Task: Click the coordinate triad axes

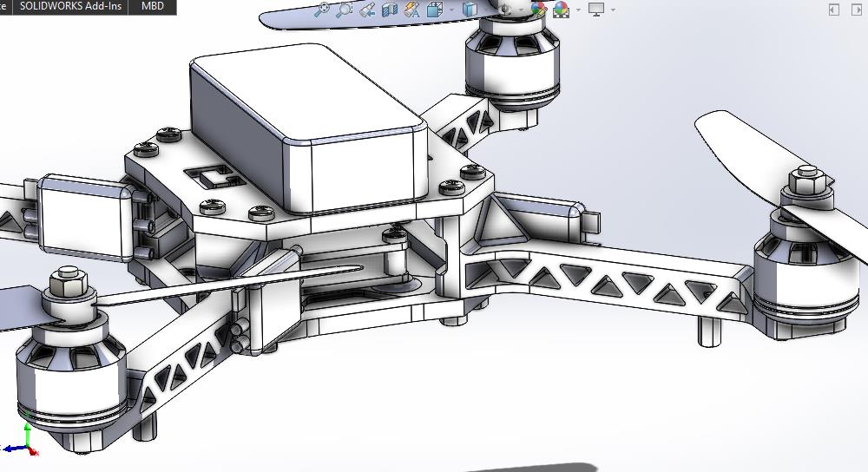Action: click(x=21, y=441)
